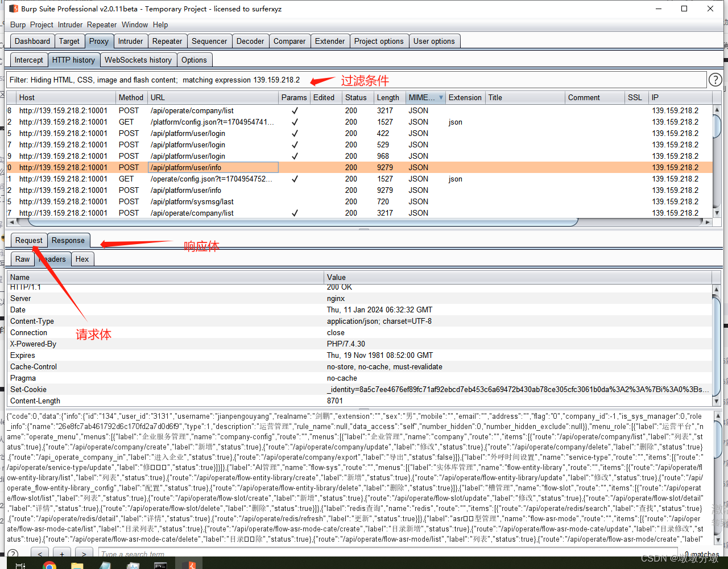Switch to the Hex view tab
Image resolution: width=728 pixels, height=569 pixels.
[x=82, y=259]
